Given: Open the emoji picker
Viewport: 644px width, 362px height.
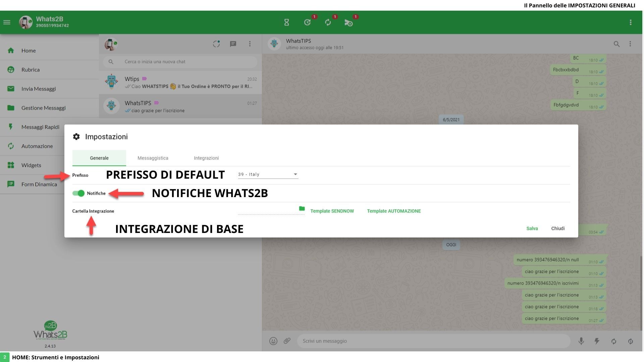Looking at the screenshot, I should click(x=273, y=341).
